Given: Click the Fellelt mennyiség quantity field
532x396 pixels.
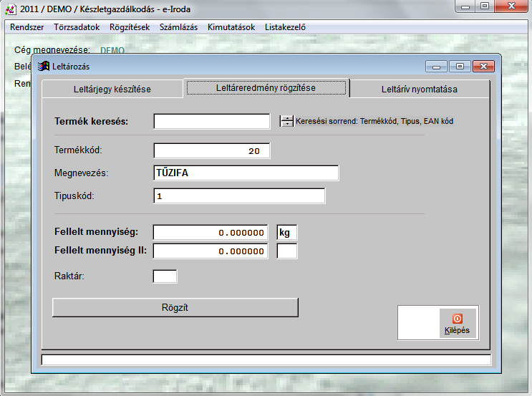Looking at the screenshot, I should [x=211, y=232].
